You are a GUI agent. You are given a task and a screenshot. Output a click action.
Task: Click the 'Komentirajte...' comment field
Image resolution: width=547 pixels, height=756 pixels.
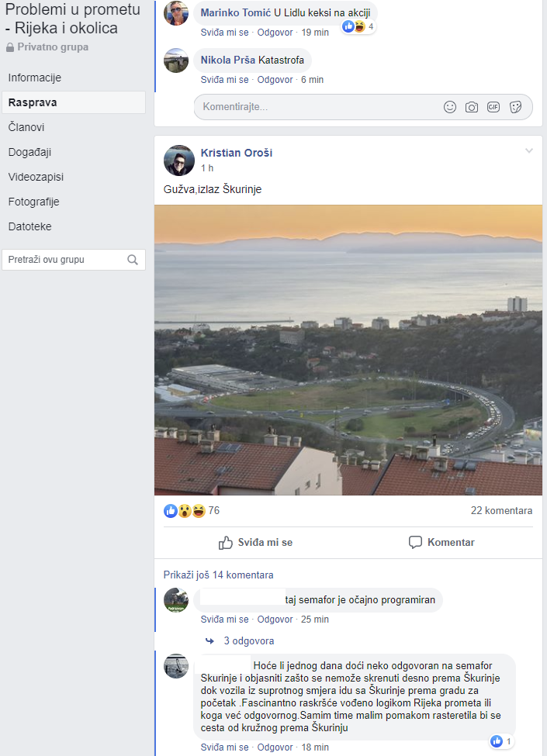click(310, 107)
